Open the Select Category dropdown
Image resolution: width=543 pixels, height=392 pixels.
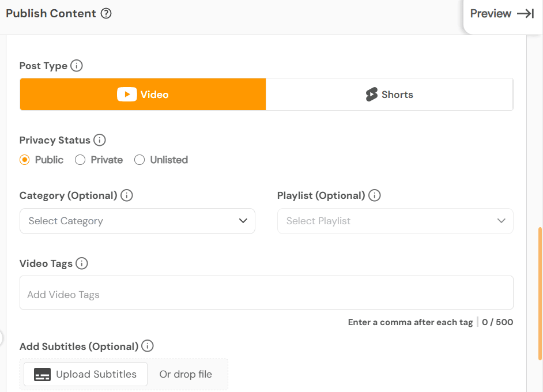click(x=137, y=221)
